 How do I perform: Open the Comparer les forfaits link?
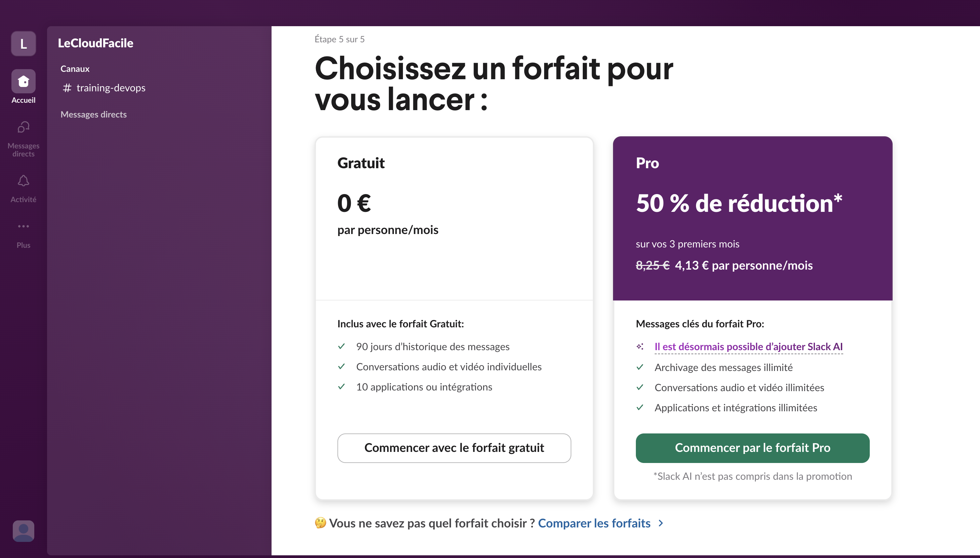[594, 523]
